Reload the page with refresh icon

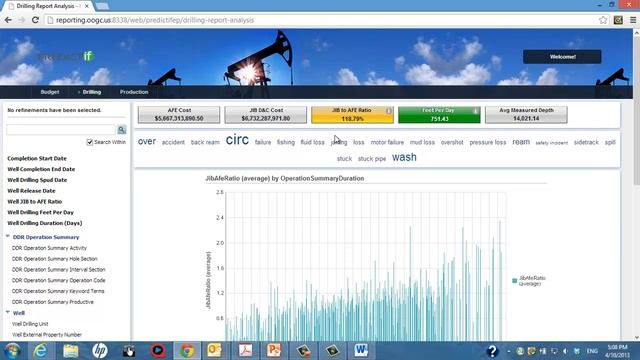click(35, 20)
